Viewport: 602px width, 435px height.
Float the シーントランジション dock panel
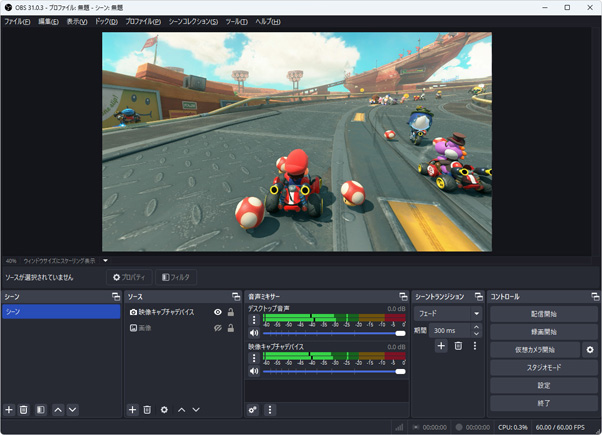click(479, 296)
